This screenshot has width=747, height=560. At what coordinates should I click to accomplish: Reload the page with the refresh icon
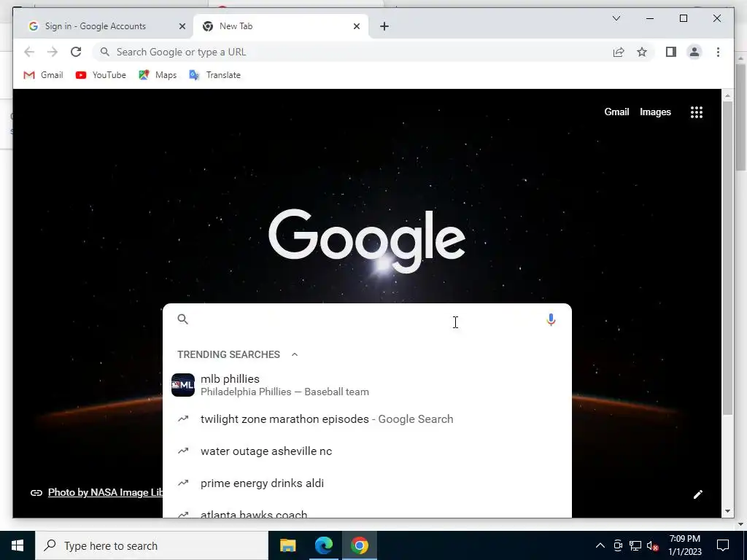point(76,52)
